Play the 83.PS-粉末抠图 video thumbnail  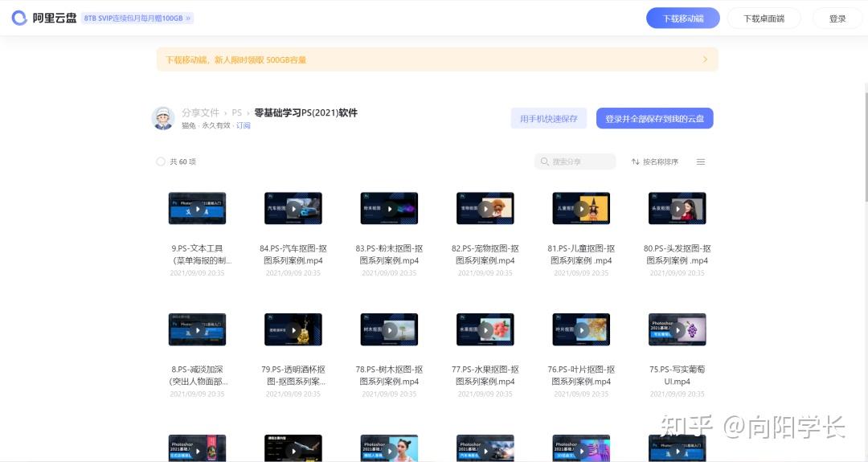coord(389,209)
